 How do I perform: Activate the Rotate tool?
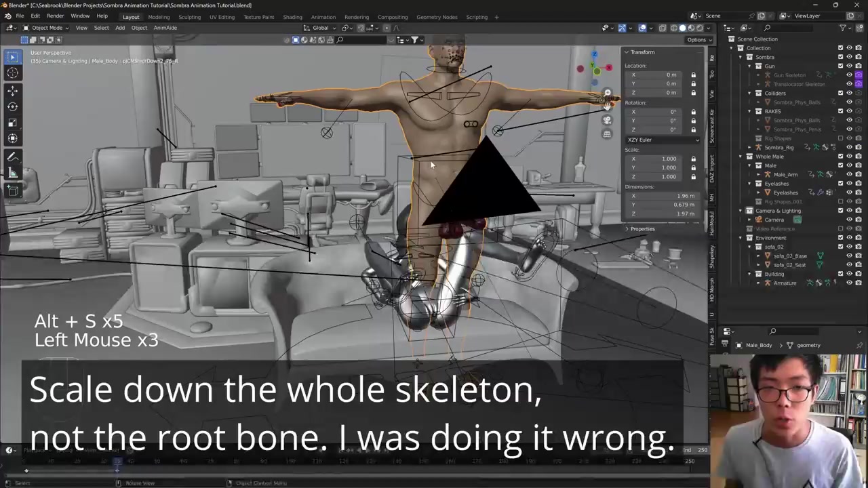[12, 106]
